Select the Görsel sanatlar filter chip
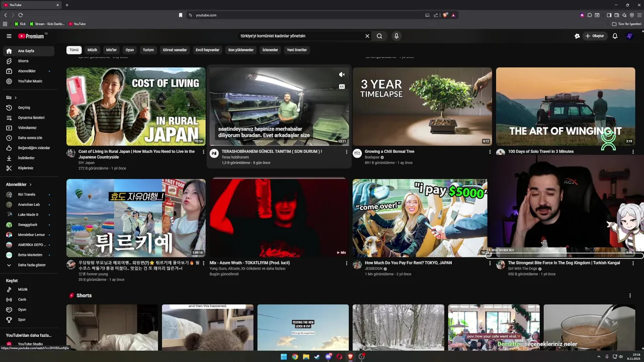The height and width of the screenshot is (362, 644). coord(175,50)
